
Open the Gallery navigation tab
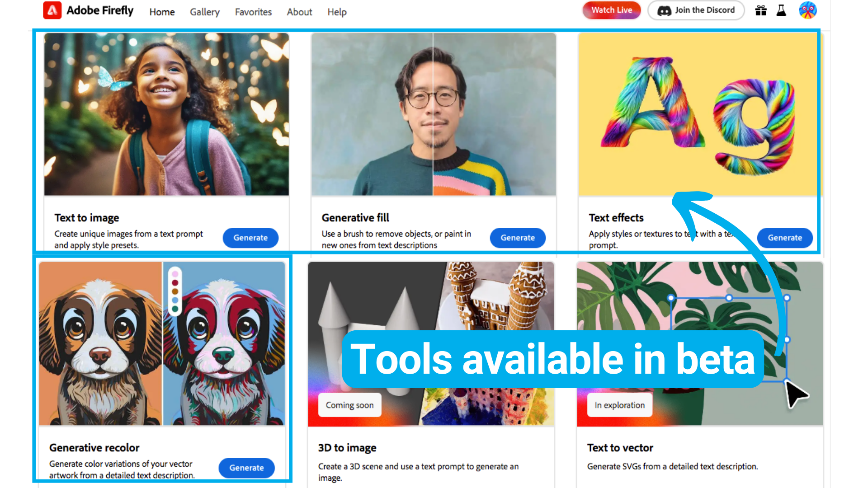204,11
